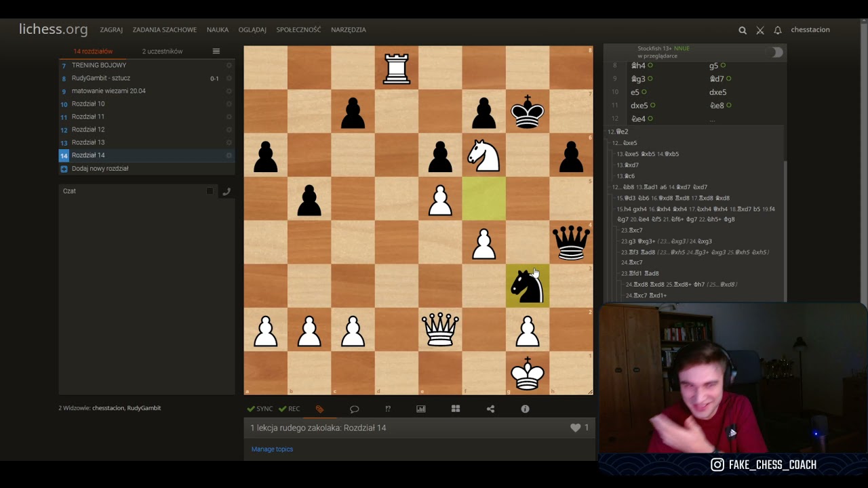Toggle Stockfish engine analysis switch
Screen dimensions: 868x488
[x=776, y=52]
